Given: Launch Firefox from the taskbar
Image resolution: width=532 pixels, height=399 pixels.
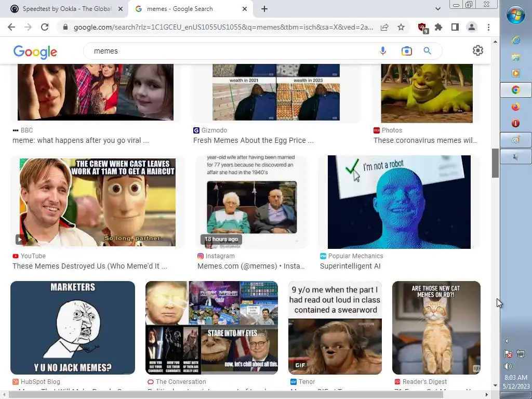Looking at the screenshot, I should coord(516,107).
